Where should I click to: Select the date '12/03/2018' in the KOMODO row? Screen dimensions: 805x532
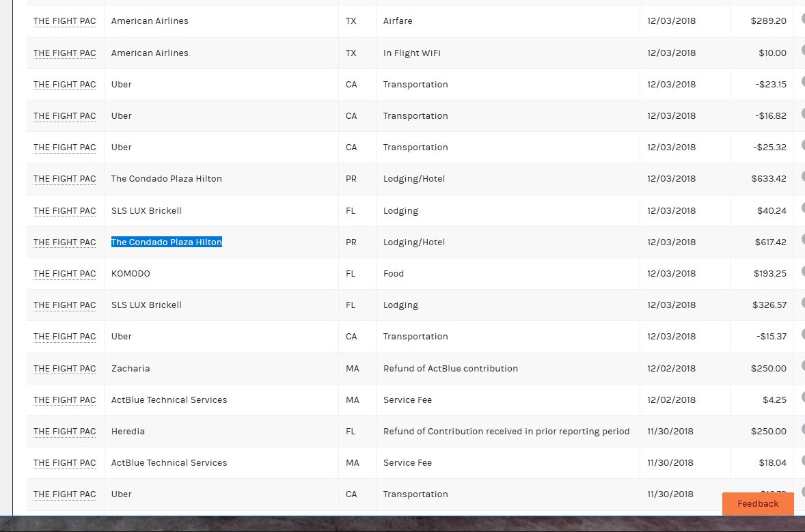671,273
